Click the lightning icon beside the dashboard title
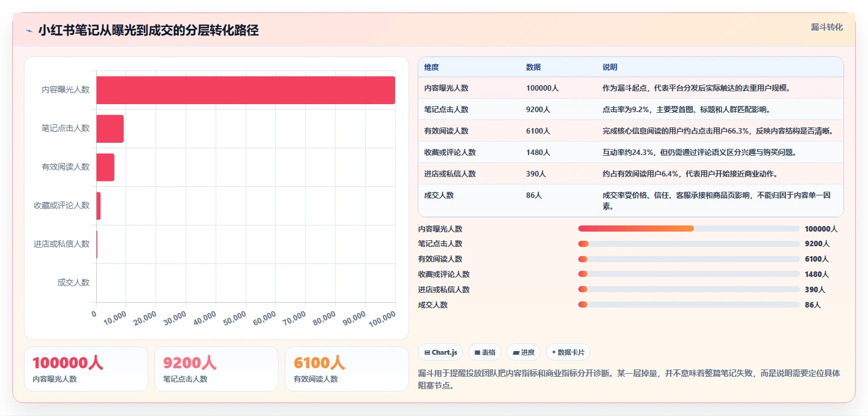 [x=29, y=31]
